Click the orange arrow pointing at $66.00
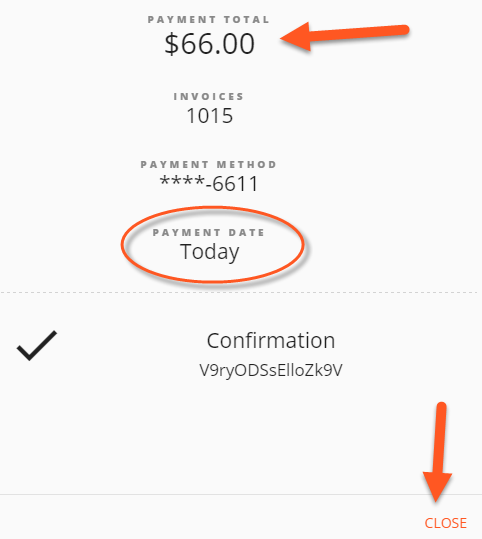The width and height of the screenshot is (482, 539). coord(345,36)
